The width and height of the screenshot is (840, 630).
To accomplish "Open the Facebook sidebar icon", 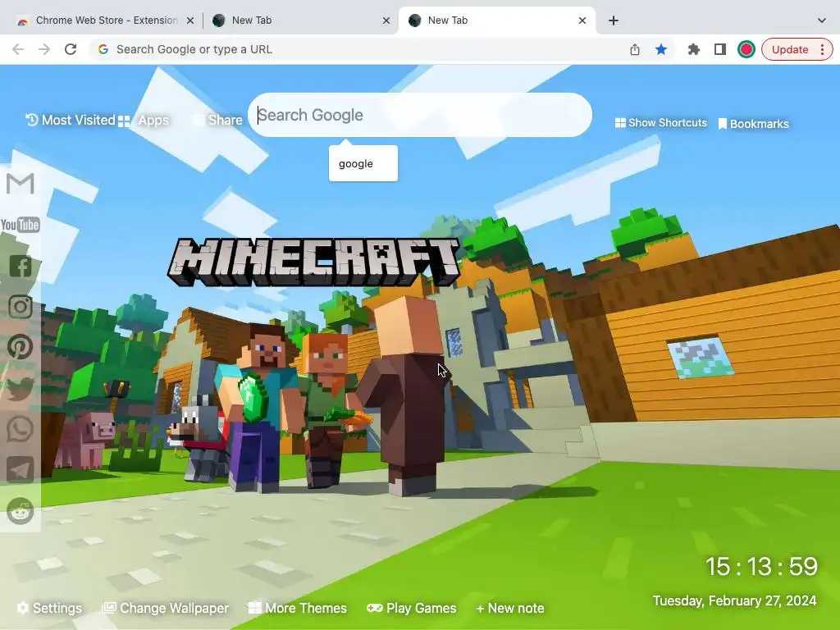I will pyautogui.click(x=21, y=266).
